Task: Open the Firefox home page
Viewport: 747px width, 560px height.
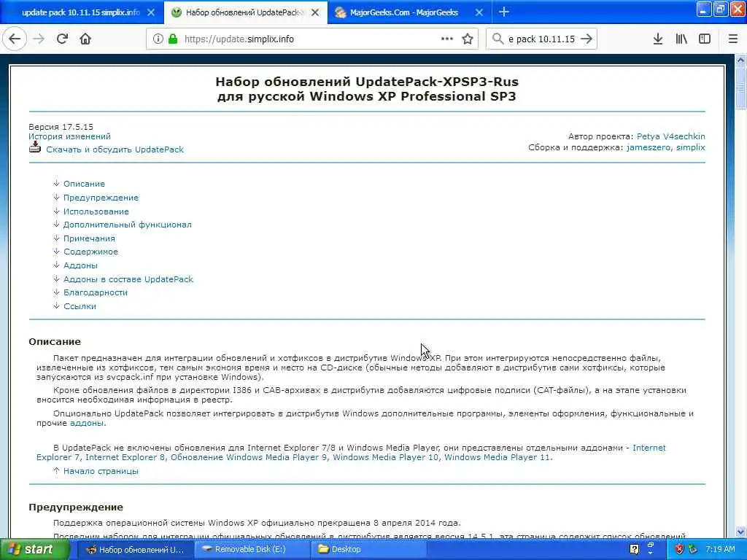Action: click(x=85, y=39)
